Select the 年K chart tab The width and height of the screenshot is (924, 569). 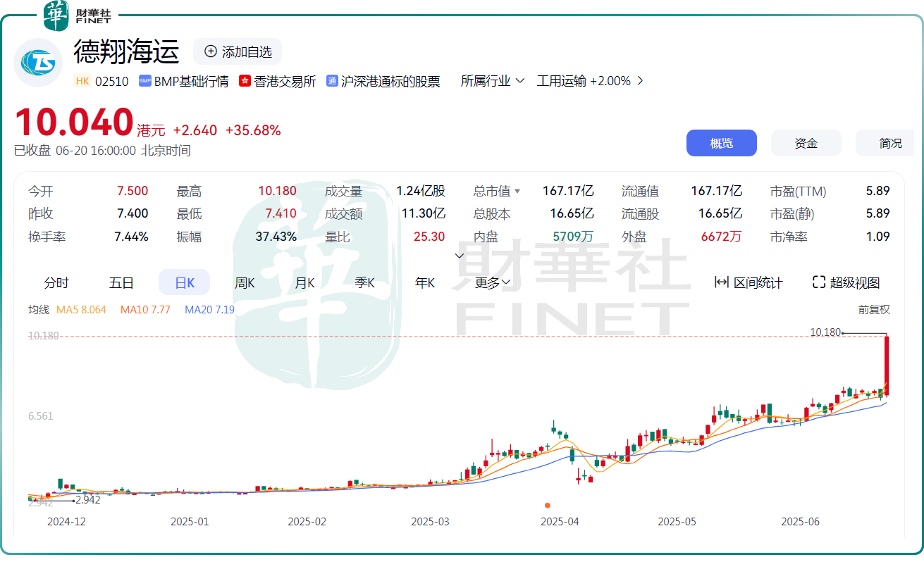[x=425, y=283]
